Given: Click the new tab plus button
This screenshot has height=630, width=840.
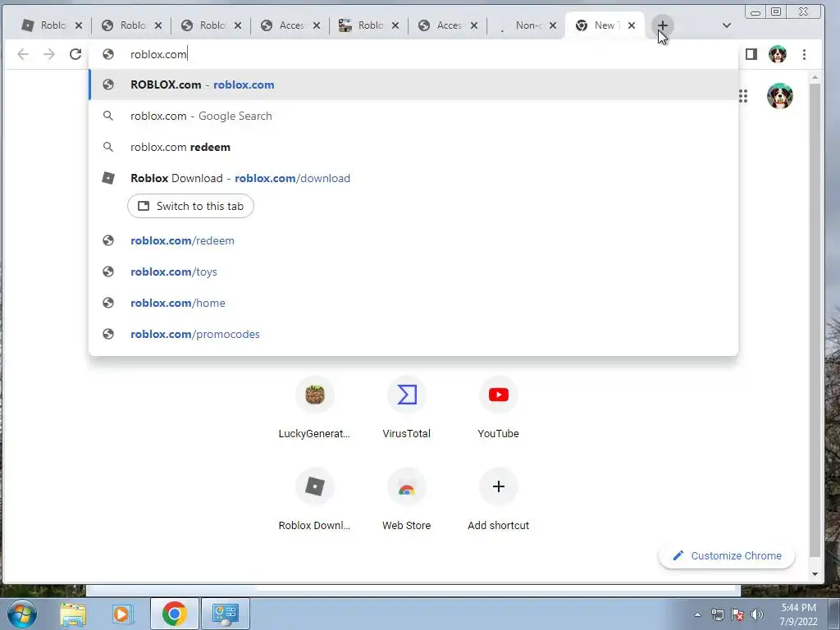Looking at the screenshot, I should (x=662, y=25).
